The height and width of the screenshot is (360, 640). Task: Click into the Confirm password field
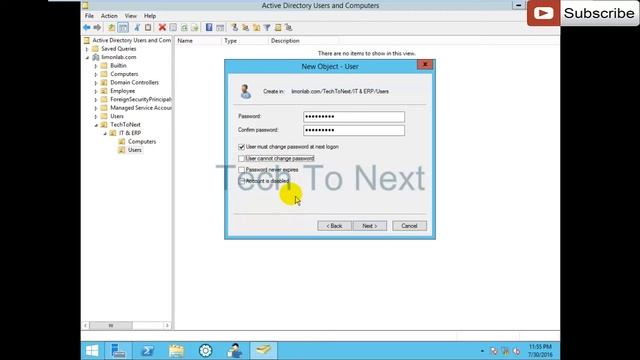[354, 130]
